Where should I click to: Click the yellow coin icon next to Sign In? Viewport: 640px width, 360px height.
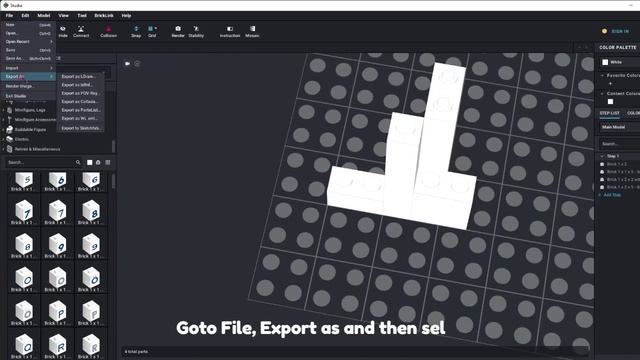point(604,31)
